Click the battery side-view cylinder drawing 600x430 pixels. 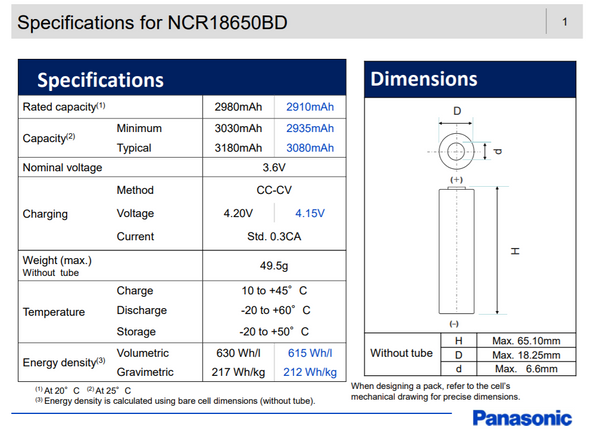click(457, 250)
